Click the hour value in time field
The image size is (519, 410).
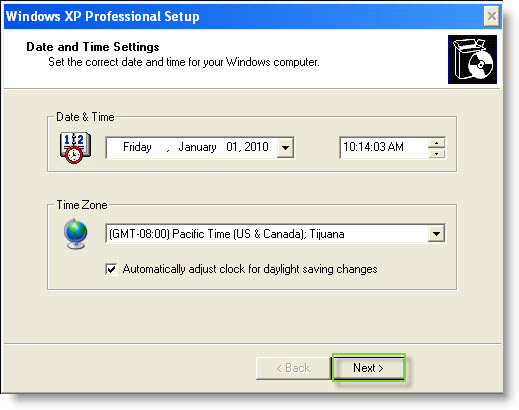point(349,147)
